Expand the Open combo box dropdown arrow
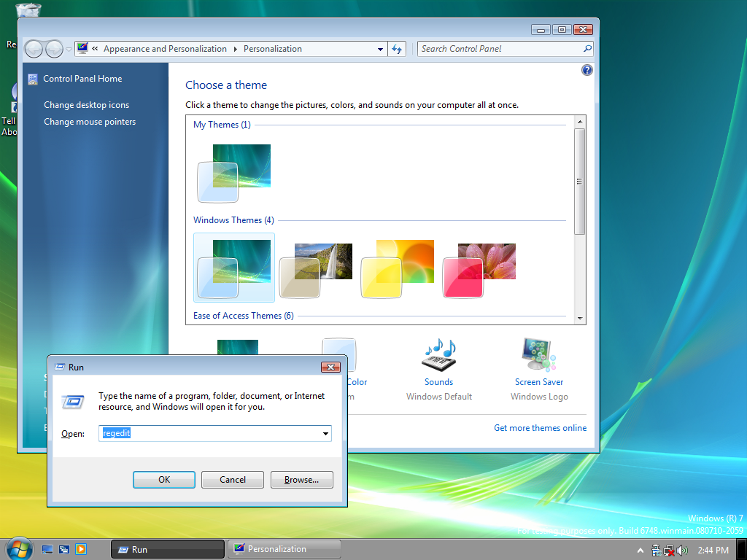Image resolution: width=747 pixels, height=560 pixels. [x=325, y=433]
